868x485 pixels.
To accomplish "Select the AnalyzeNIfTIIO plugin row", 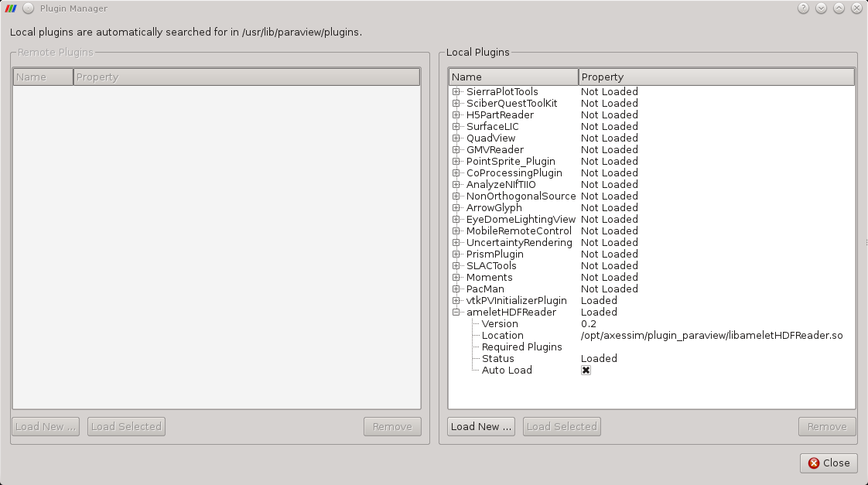I will point(651,184).
